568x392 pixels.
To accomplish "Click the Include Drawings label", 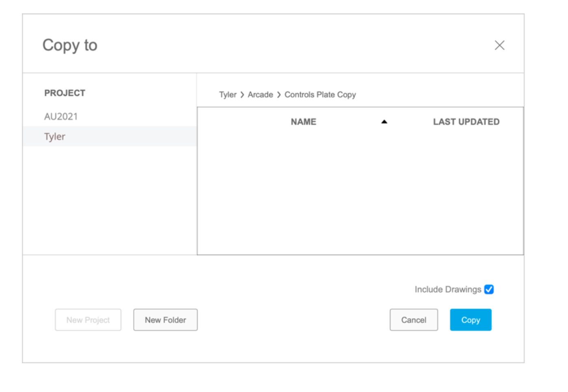I will coord(448,289).
